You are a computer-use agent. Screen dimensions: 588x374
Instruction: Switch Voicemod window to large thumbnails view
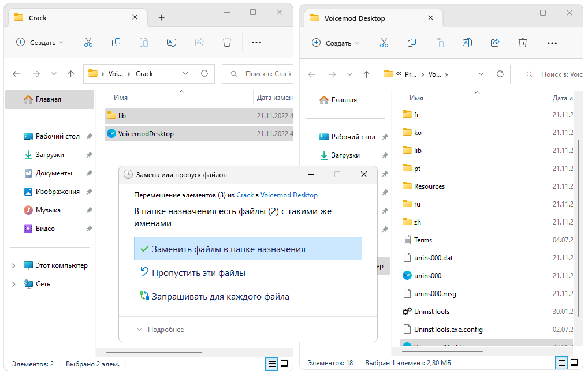pyautogui.click(x=574, y=363)
